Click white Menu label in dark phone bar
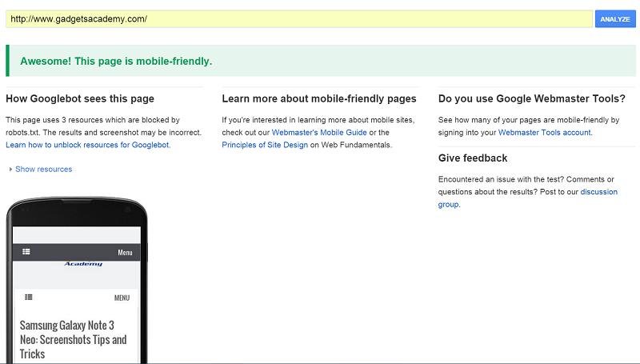This screenshot has height=364, width=640. 125,253
